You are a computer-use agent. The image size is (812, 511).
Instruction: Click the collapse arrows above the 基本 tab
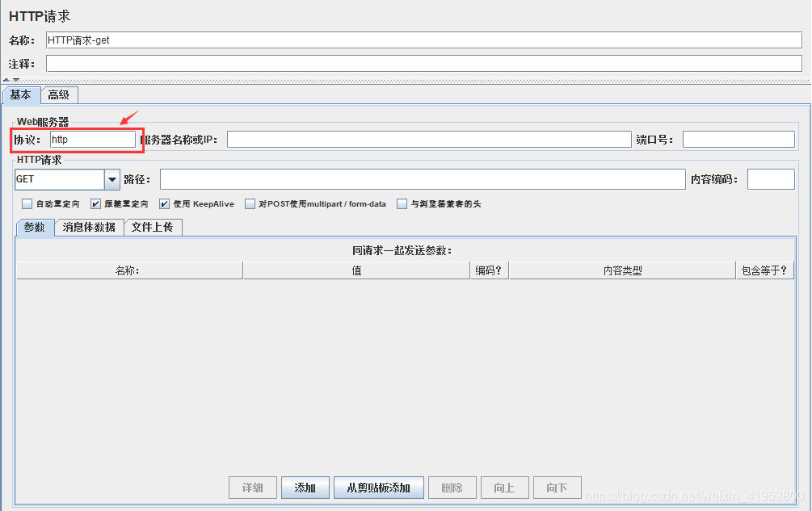(x=11, y=80)
